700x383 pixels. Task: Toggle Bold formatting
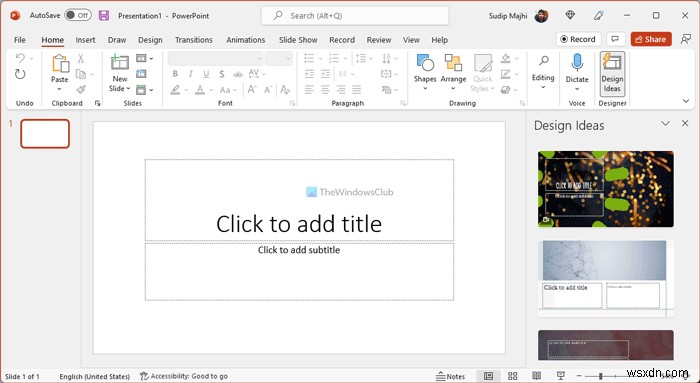click(x=175, y=74)
